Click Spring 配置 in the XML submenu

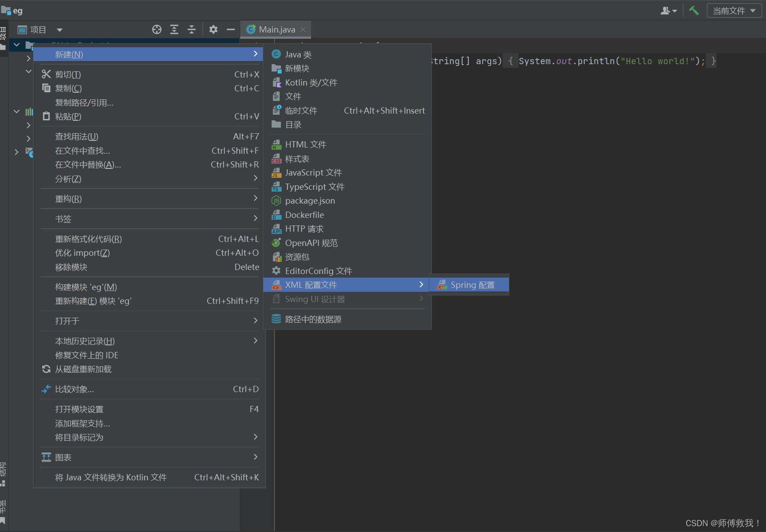click(469, 285)
